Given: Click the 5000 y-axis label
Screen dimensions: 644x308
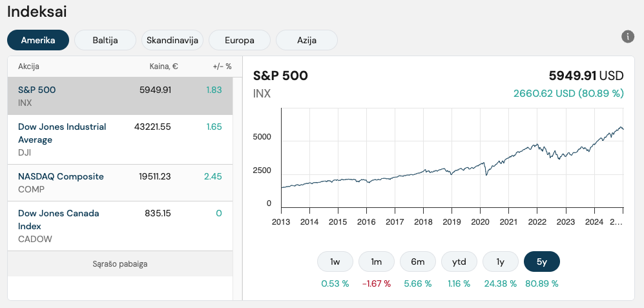Looking at the screenshot, I should click(x=263, y=137).
